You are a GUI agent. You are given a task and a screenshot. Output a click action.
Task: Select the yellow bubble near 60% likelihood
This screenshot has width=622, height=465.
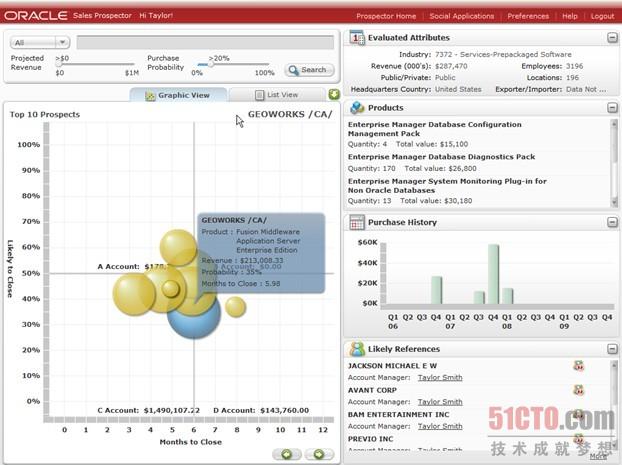click(x=178, y=247)
